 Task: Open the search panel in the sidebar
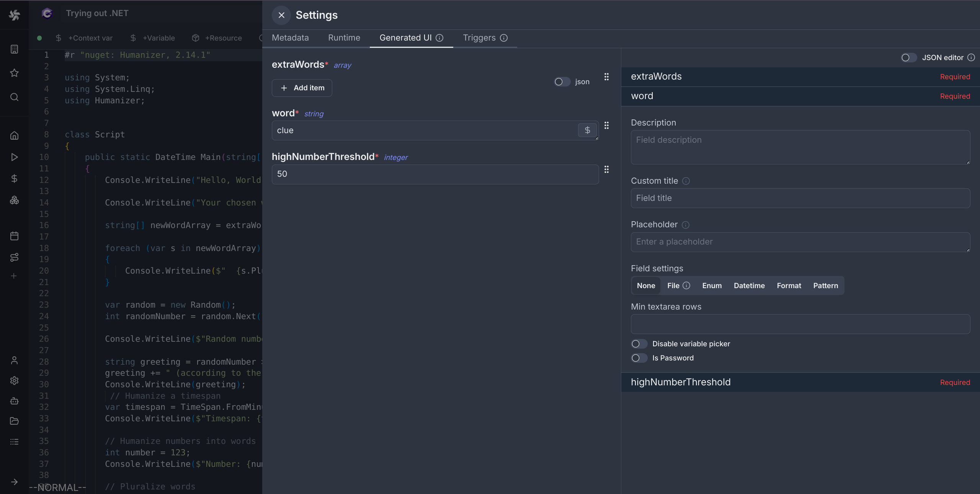point(14,97)
